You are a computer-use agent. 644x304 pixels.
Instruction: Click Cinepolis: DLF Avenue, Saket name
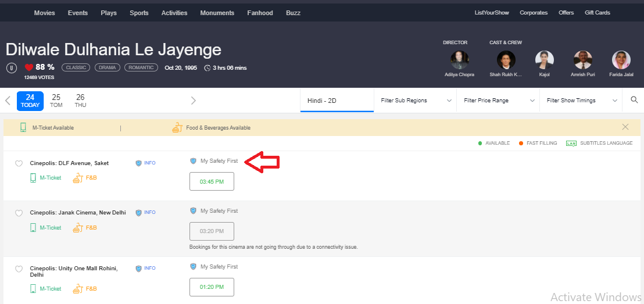69,163
